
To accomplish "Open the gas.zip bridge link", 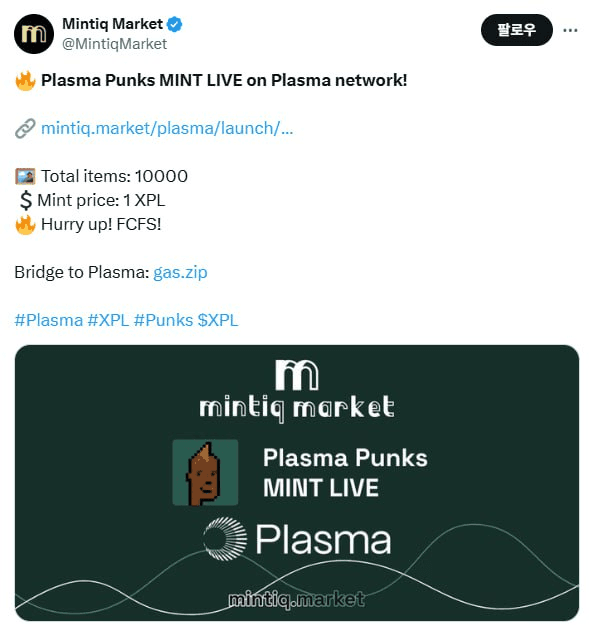I will click(x=180, y=273).
